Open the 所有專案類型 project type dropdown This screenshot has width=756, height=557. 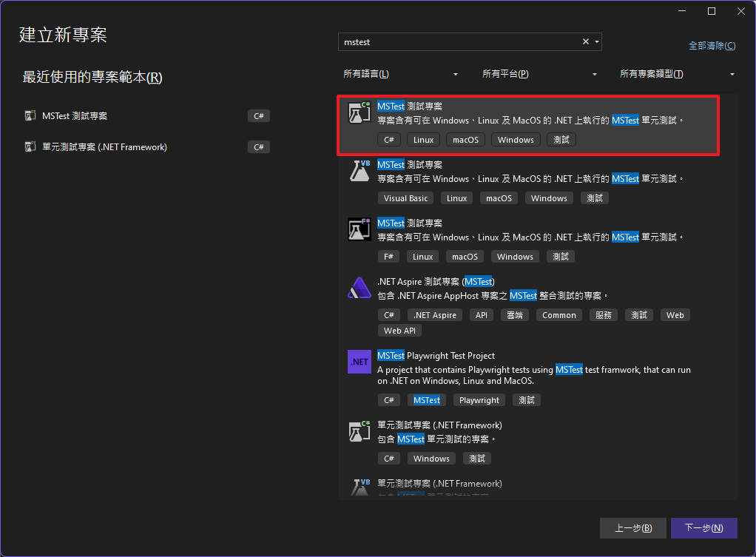(677, 74)
